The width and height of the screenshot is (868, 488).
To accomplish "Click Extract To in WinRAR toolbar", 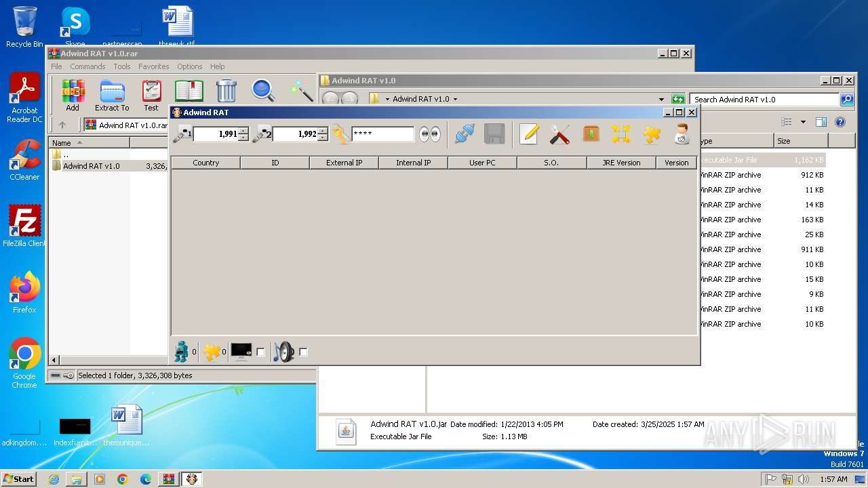I will [x=112, y=96].
